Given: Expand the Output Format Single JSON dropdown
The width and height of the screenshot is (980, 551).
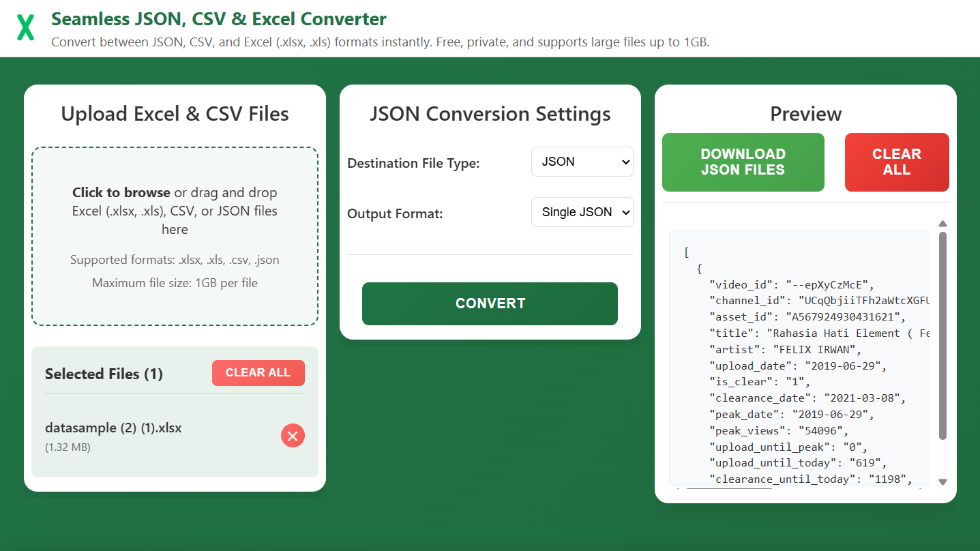Looking at the screenshot, I should tap(582, 213).
